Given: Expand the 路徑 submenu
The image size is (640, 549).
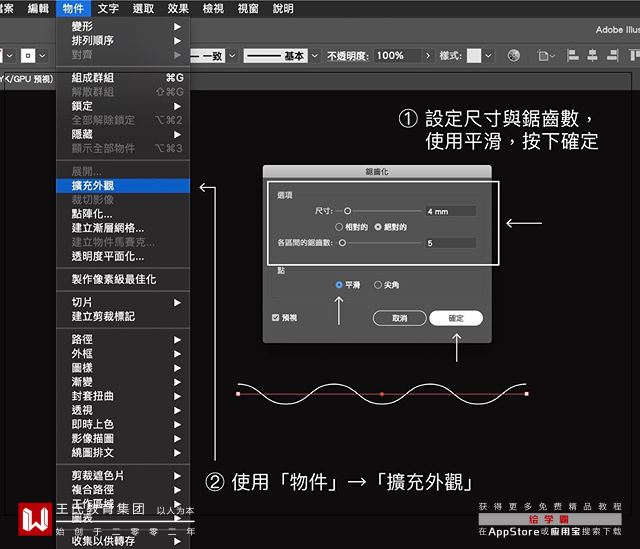Looking at the screenshot, I should pos(123,340).
